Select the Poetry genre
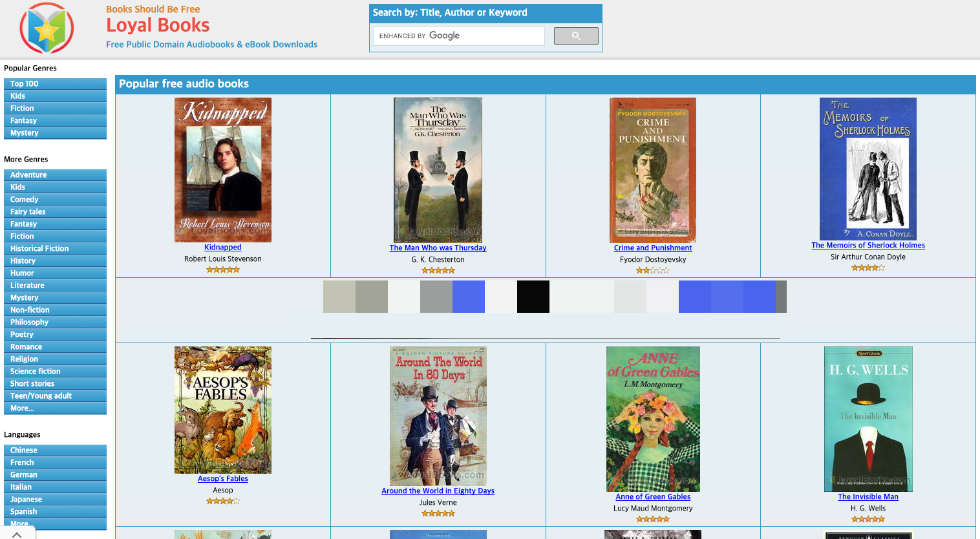This screenshot has width=980, height=539. pos(55,335)
